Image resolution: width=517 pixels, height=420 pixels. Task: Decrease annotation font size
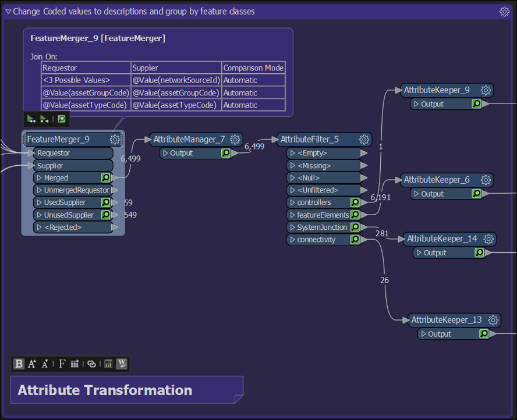pyautogui.click(x=45, y=364)
